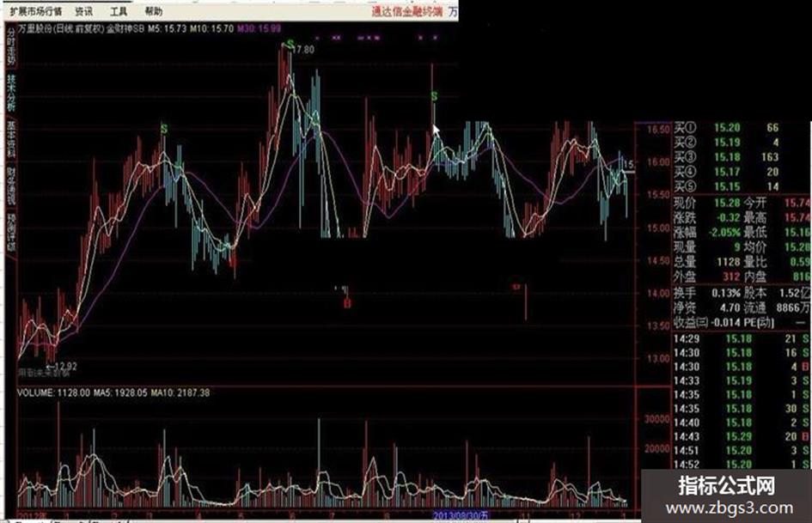Select the 14:33 15.19 trade tick row
The image size is (812, 523).
tap(742, 380)
